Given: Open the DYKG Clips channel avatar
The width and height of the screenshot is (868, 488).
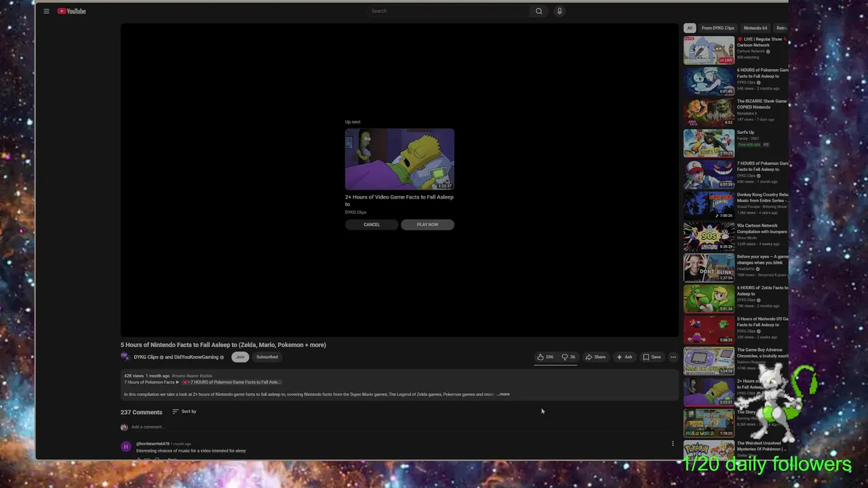Looking at the screenshot, I should coord(125,357).
